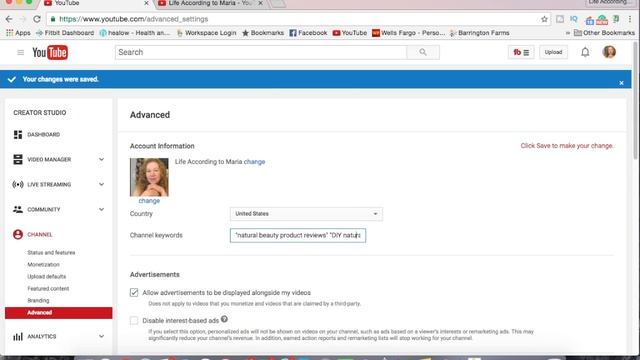The width and height of the screenshot is (640, 360).
Task: Expand the Live Streaming section
Action: (101, 184)
